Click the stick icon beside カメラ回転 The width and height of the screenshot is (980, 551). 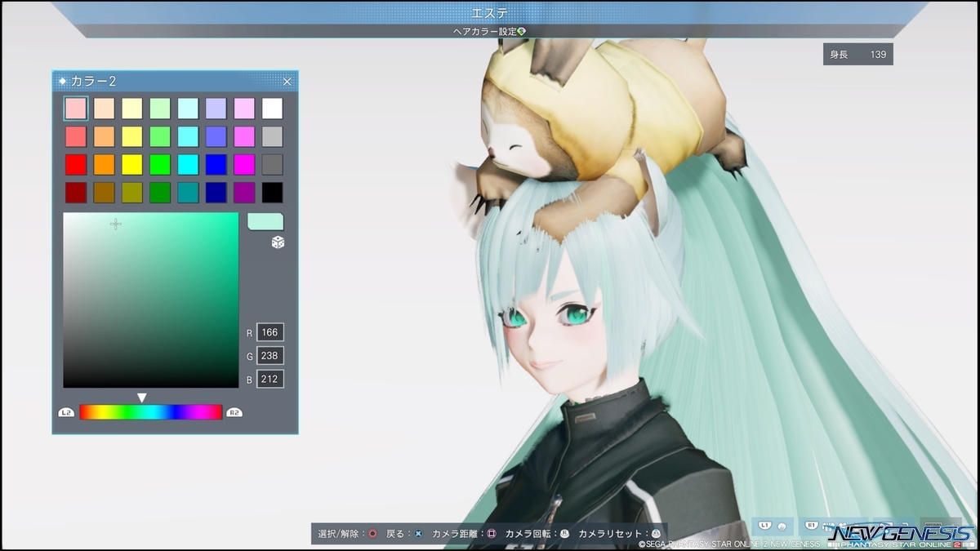tap(564, 534)
